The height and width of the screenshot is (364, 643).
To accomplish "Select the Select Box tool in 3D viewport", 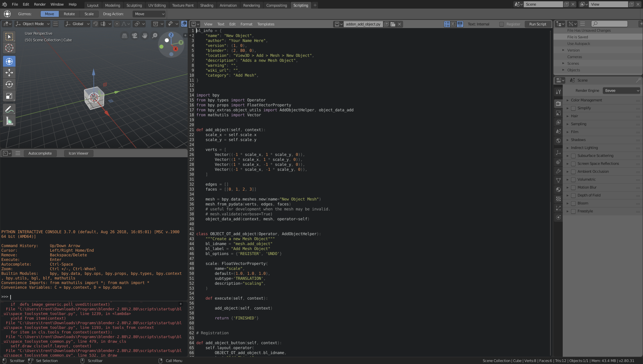I will pos(9,36).
